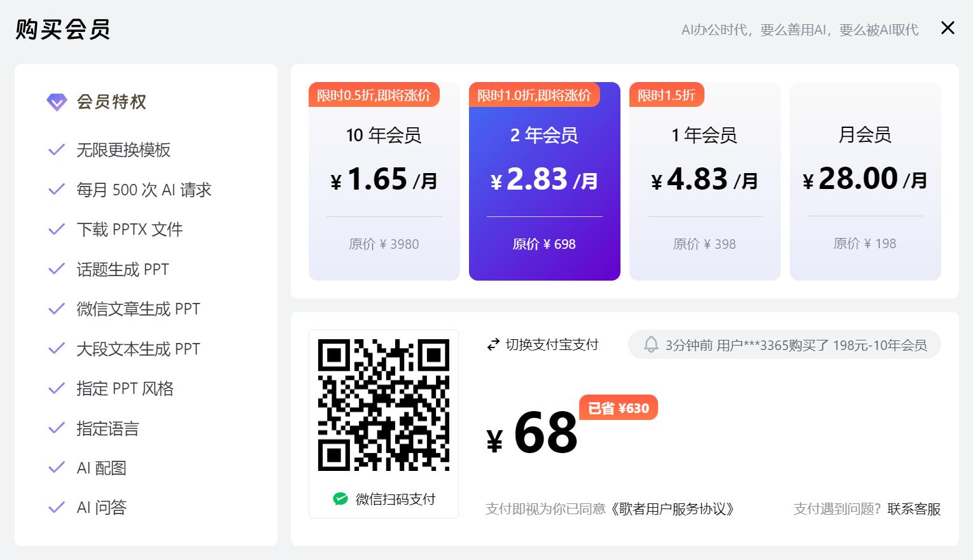
Task: Click the 限时1.5折 badge
Action: (x=667, y=95)
